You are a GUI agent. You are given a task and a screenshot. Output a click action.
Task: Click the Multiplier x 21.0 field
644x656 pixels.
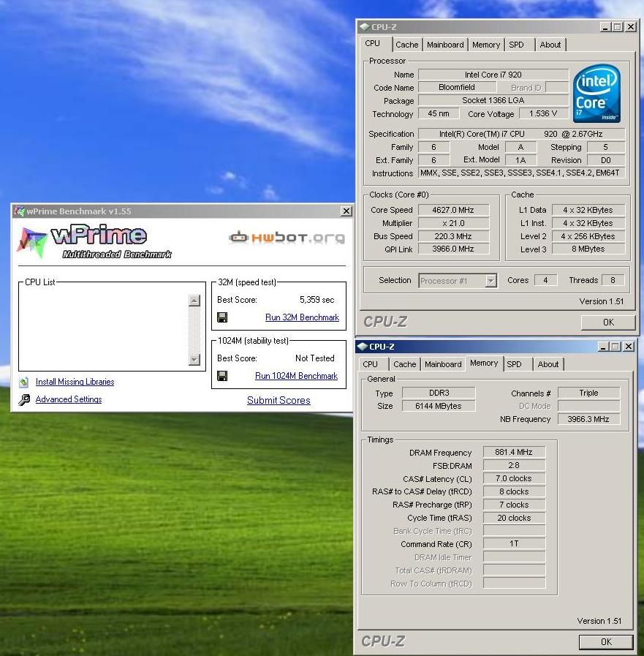[453, 223]
